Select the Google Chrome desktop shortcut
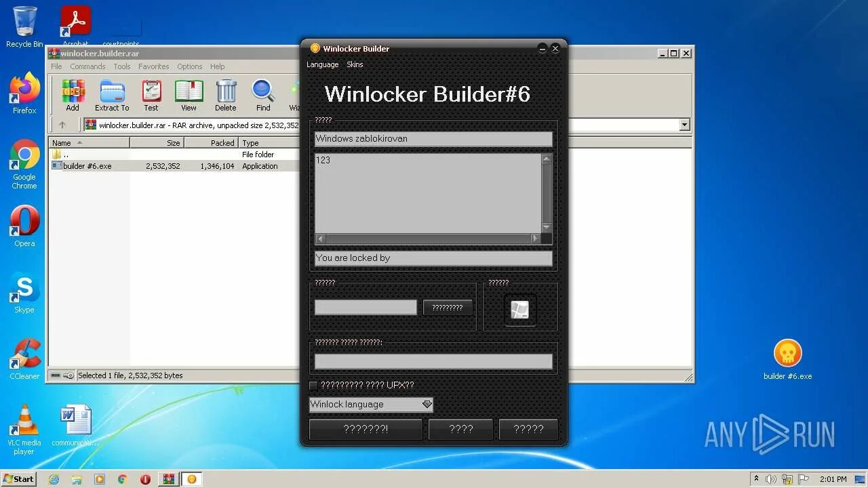Image resolution: width=868 pixels, height=488 pixels. [x=24, y=165]
